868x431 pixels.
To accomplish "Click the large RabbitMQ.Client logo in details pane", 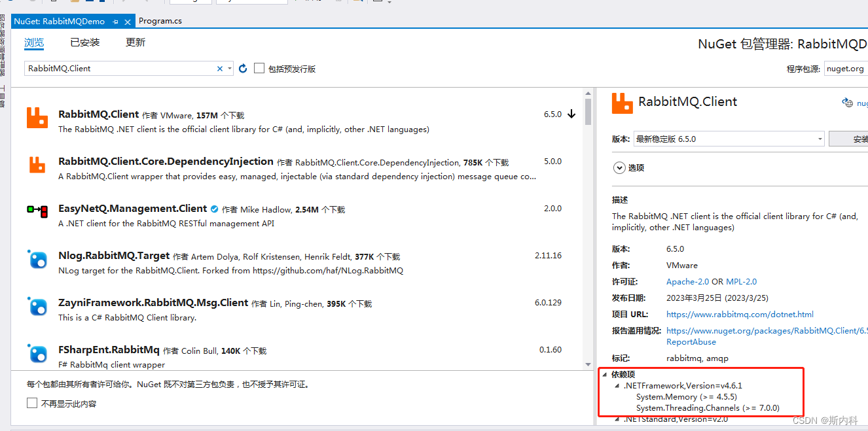I will click(x=623, y=103).
